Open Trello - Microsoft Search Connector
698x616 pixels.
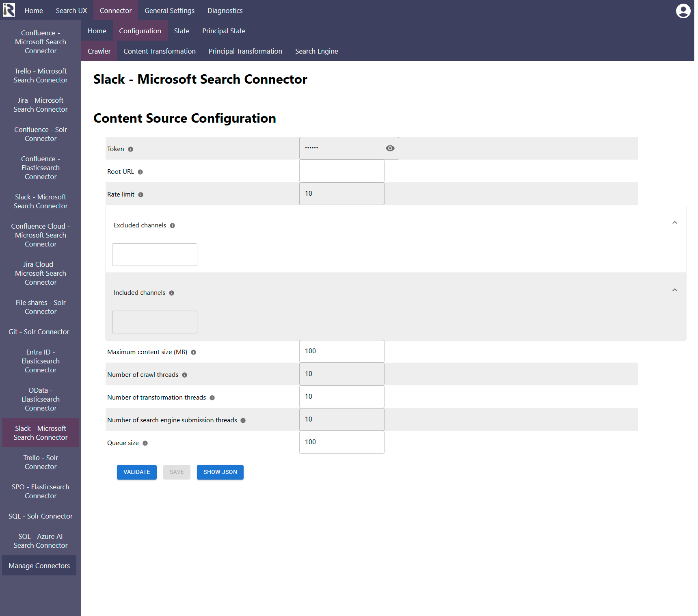41,76
